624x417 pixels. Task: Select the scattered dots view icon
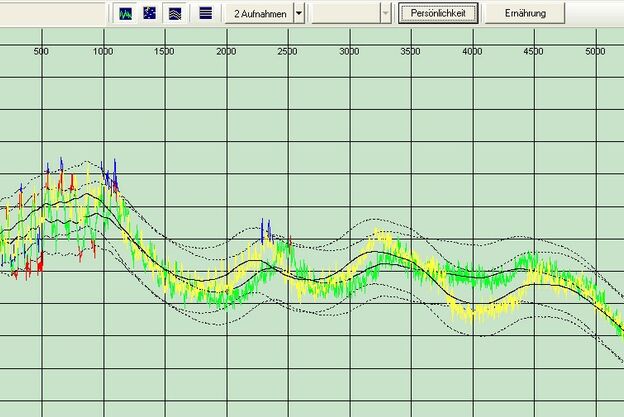[x=150, y=13]
